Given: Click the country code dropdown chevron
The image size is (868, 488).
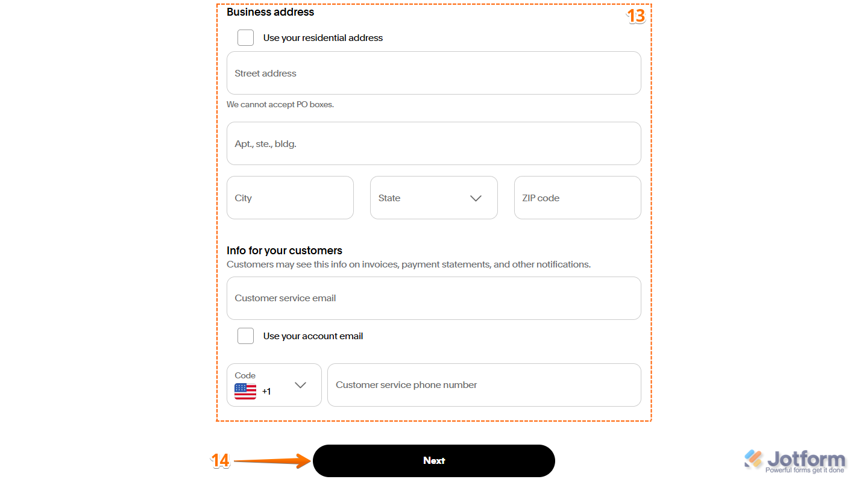Looking at the screenshot, I should [x=300, y=385].
